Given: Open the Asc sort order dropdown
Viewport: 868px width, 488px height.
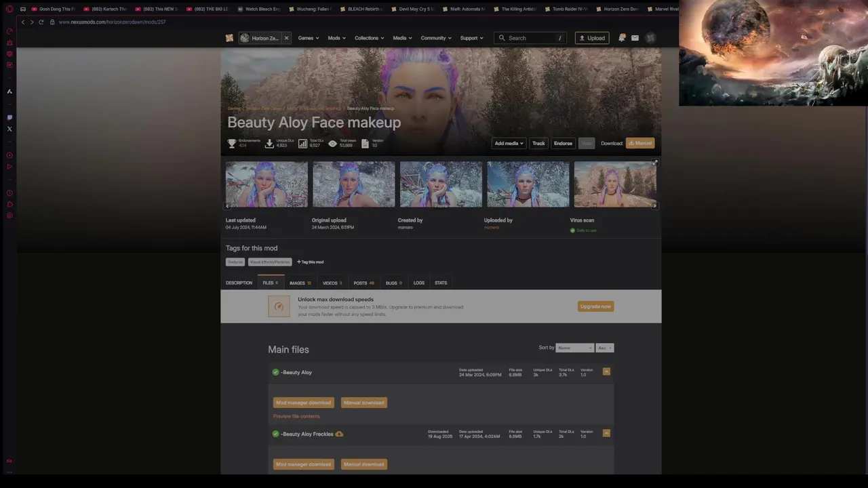Looking at the screenshot, I should (605, 348).
